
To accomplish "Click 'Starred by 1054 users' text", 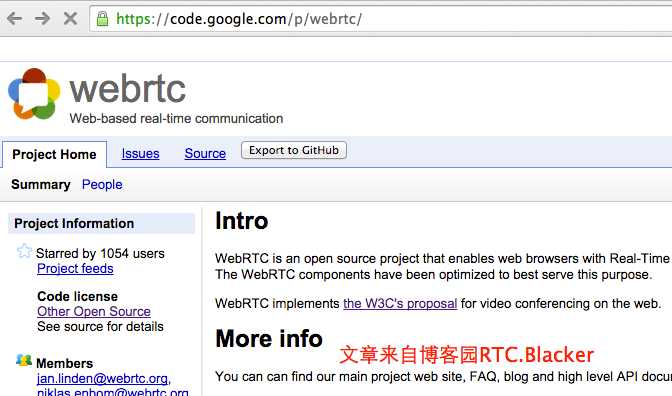I will click(x=100, y=253).
